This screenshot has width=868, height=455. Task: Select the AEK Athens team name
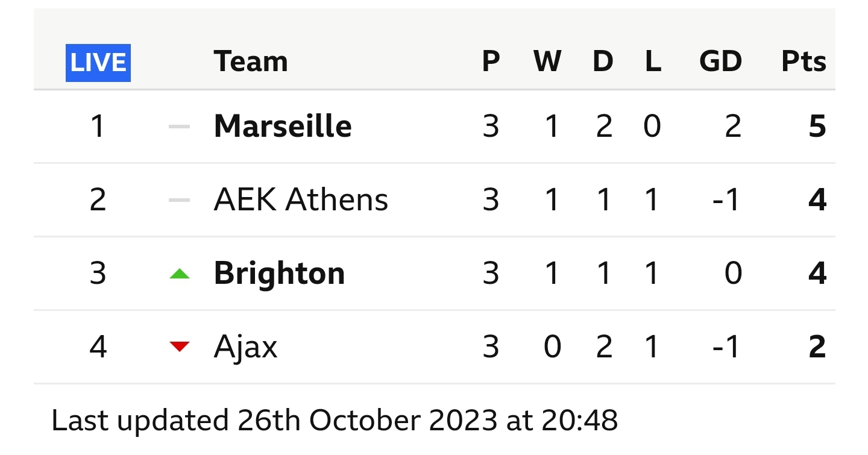(301, 199)
